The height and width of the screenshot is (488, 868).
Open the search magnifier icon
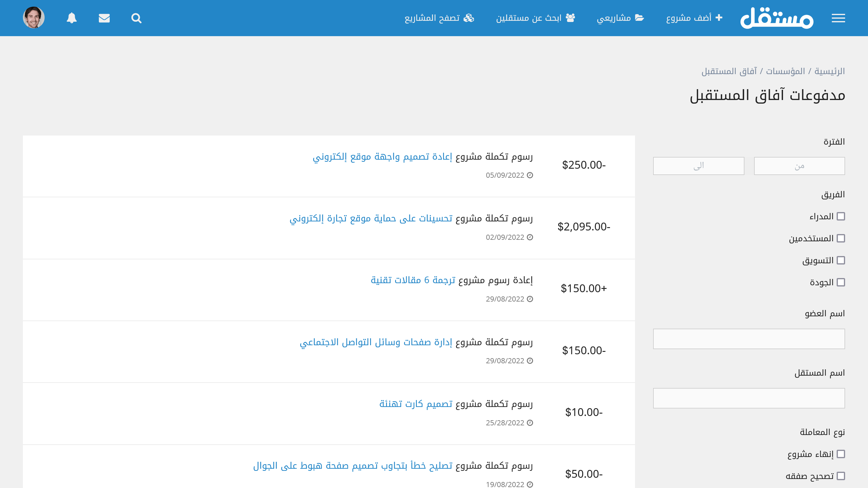[136, 18]
